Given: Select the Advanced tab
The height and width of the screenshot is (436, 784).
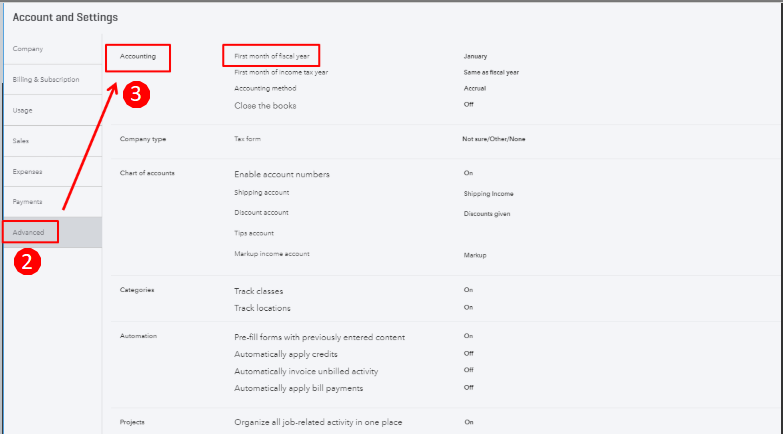Looking at the screenshot, I should tap(29, 232).
